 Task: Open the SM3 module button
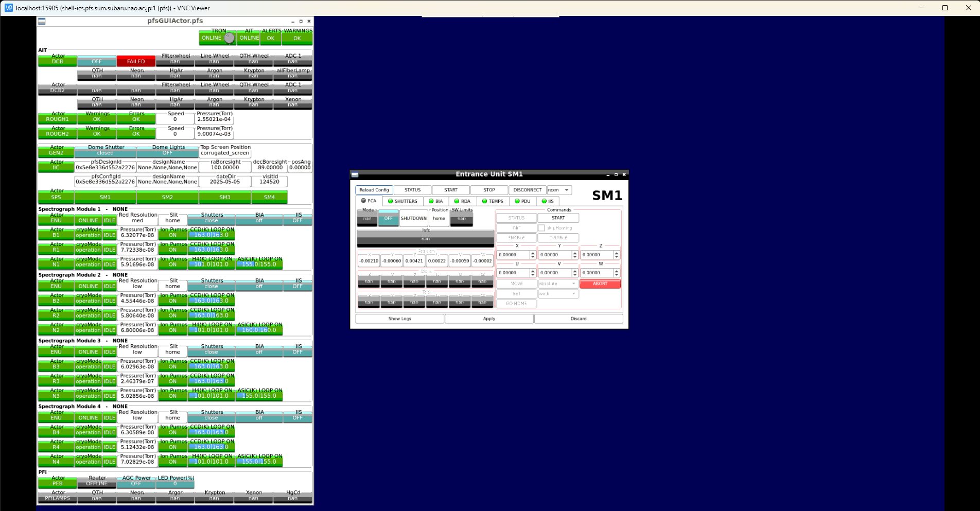point(225,197)
